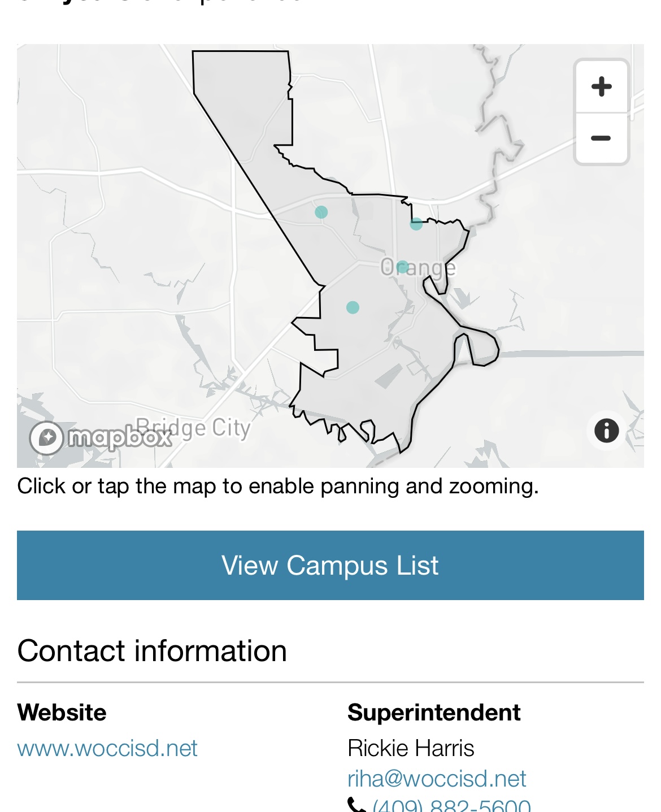661x812 pixels.
Task: Zoom out using the minus button
Action: [x=601, y=138]
